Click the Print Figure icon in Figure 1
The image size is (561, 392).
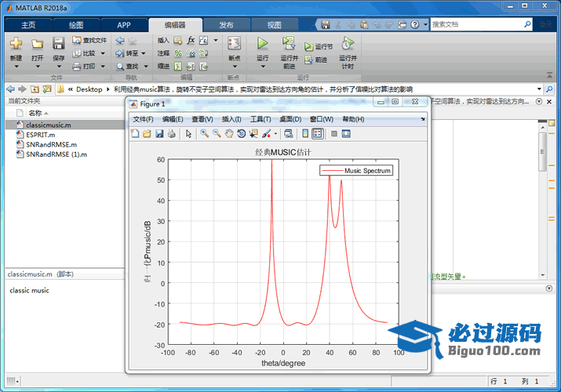coord(171,134)
